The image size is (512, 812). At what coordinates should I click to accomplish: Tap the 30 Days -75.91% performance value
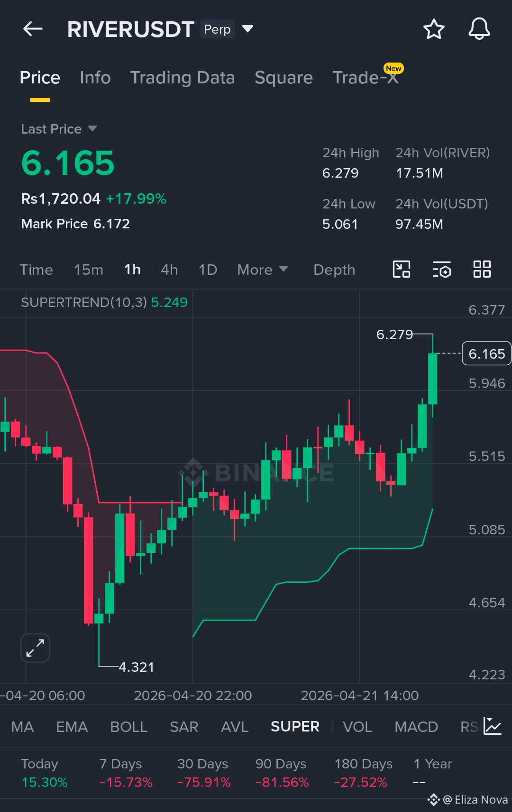click(204, 782)
